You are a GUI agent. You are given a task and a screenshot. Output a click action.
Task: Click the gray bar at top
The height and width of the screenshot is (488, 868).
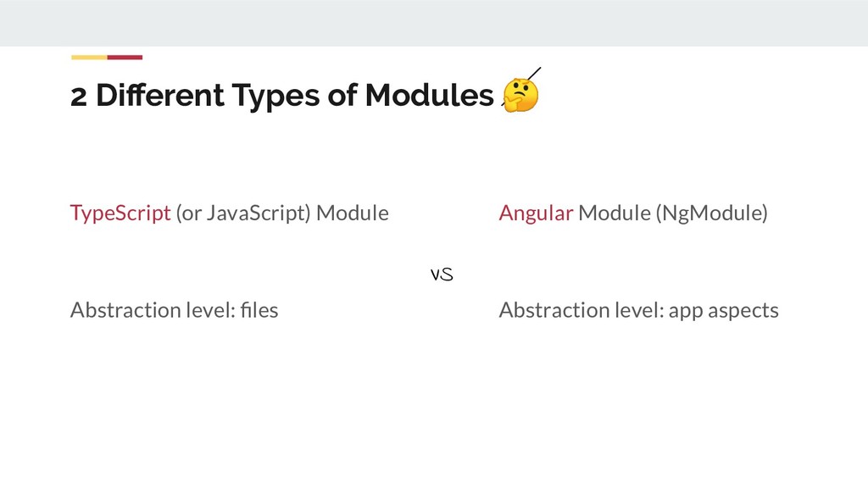[434, 23]
